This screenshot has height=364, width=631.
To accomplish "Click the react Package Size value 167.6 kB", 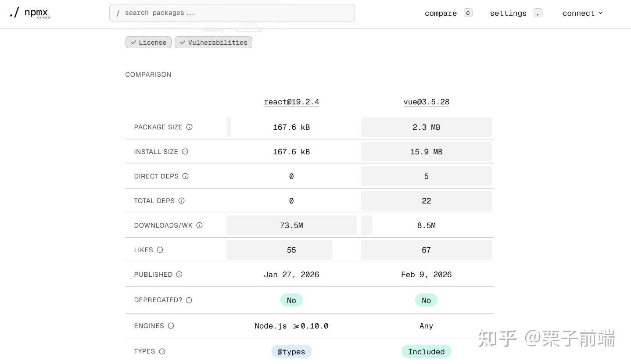I will pos(291,127).
